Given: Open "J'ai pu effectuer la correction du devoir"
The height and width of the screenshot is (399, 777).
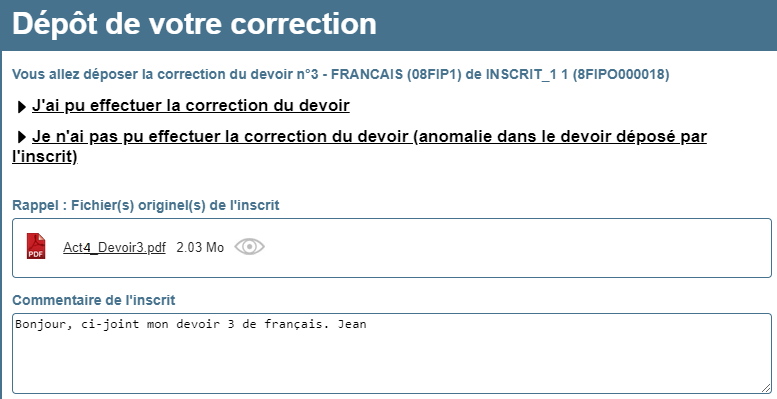Looking at the screenshot, I should (x=191, y=106).
